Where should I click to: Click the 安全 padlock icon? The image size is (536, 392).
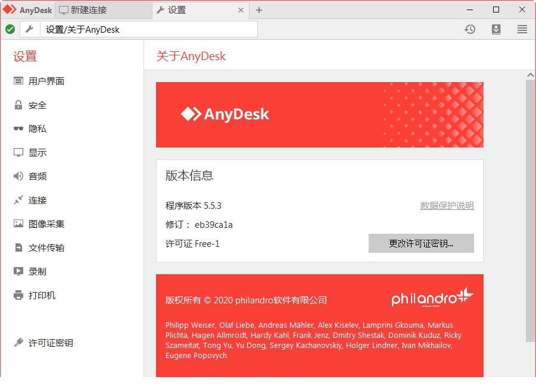[x=18, y=105]
